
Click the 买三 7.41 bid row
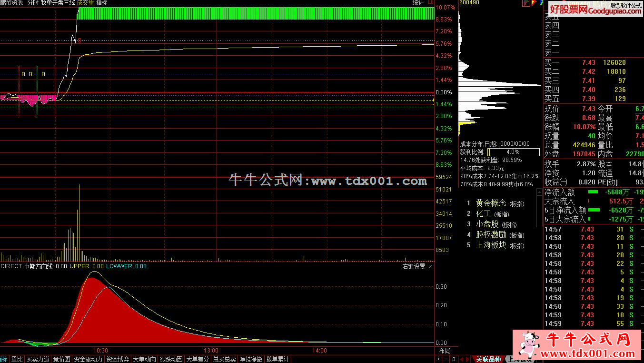[594, 81]
